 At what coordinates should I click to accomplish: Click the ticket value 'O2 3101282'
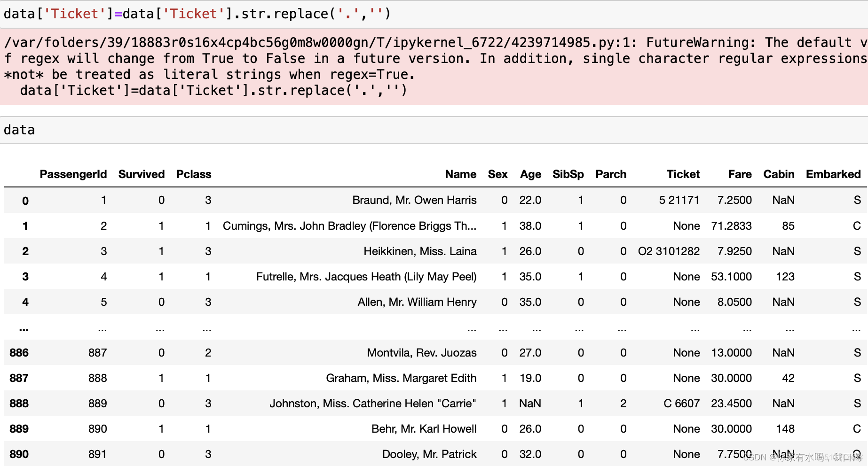(669, 251)
